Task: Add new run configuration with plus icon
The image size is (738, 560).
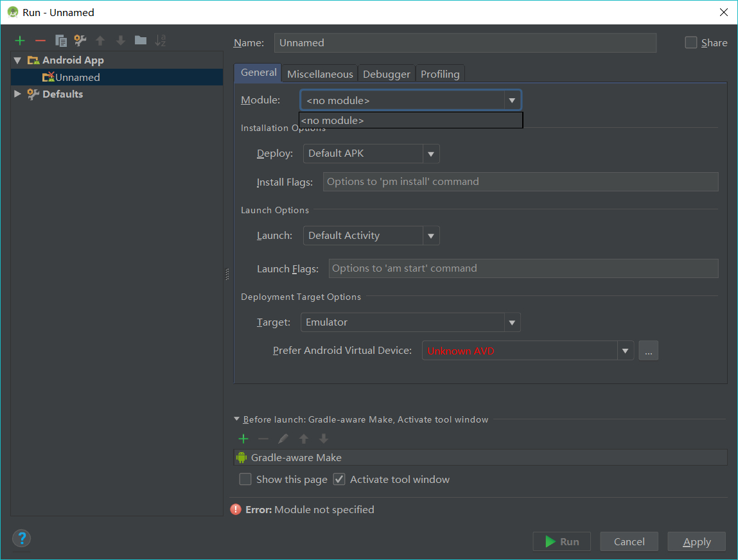Action: [x=20, y=40]
